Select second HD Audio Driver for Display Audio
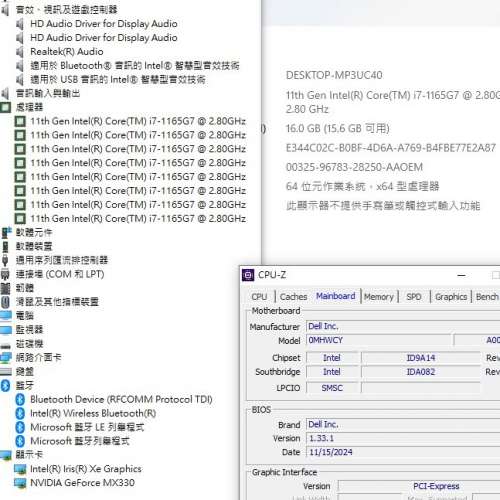 (x=104, y=38)
